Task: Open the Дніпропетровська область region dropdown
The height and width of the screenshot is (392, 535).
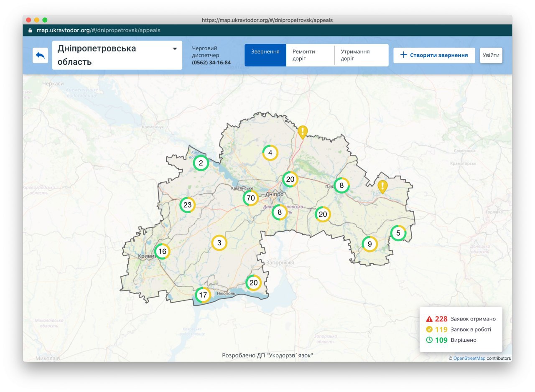Action: click(117, 55)
